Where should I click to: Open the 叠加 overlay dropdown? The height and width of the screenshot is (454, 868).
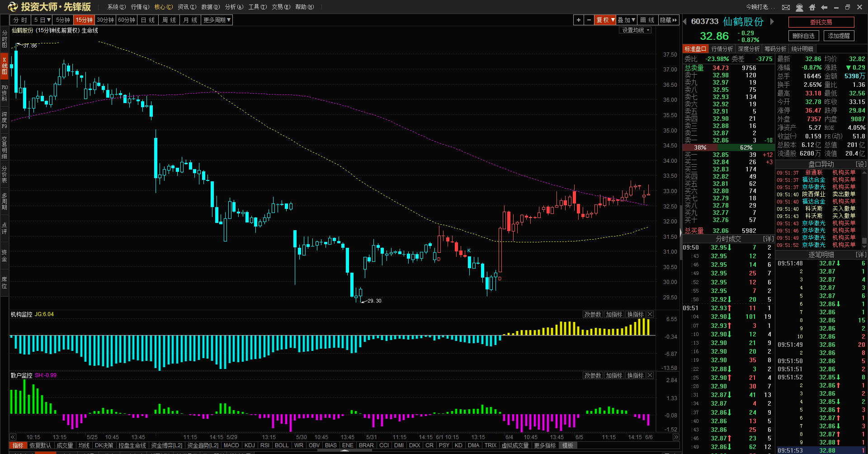[627, 20]
